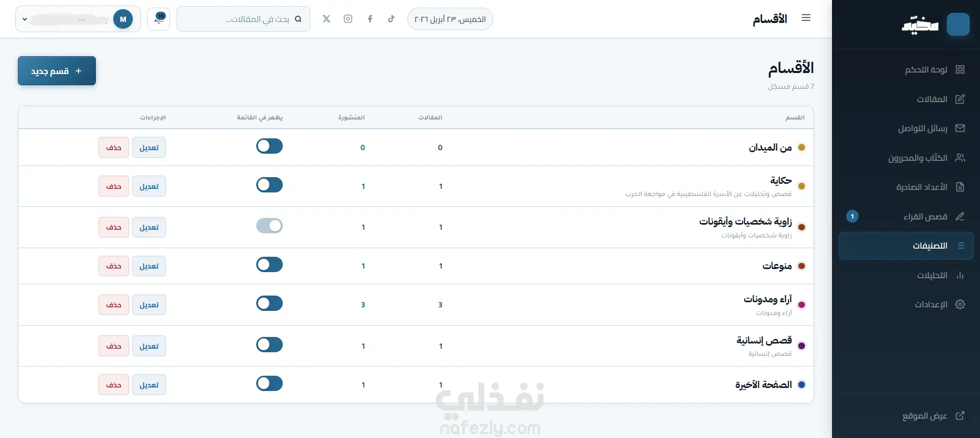The height and width of the screenshot is (438, 980).
Task: Select التصنيفات sidebar item
Action: pyautogui.click(x=906, y=246)
